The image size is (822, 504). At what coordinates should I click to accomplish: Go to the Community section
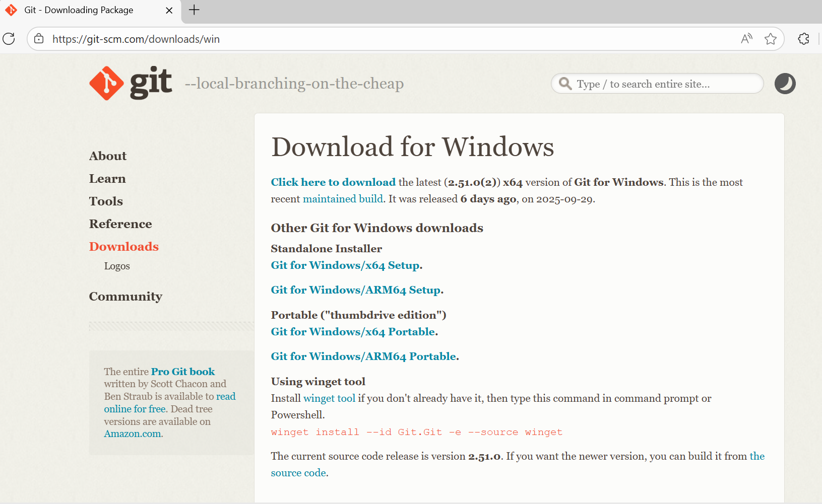pos(125,297)
